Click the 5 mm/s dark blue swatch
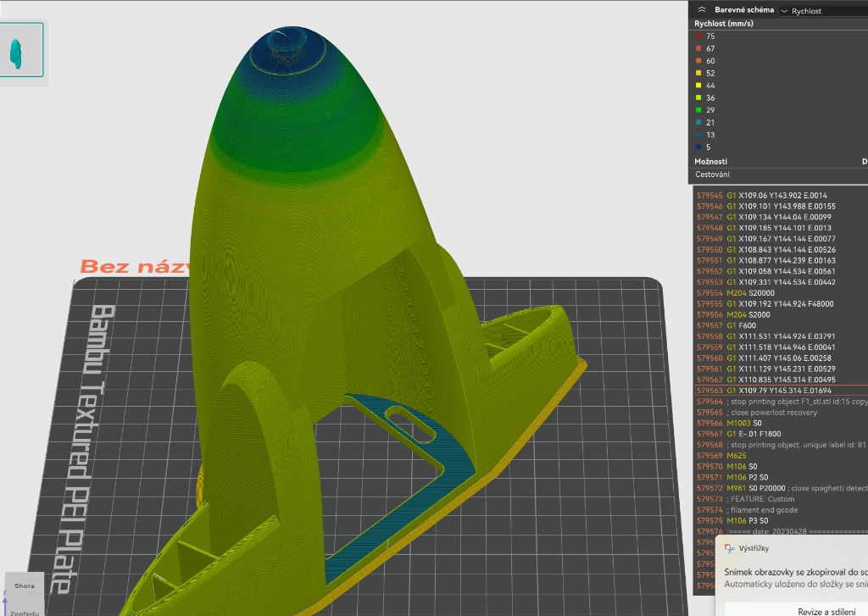 pyautogui.click(x=698, y=147)
